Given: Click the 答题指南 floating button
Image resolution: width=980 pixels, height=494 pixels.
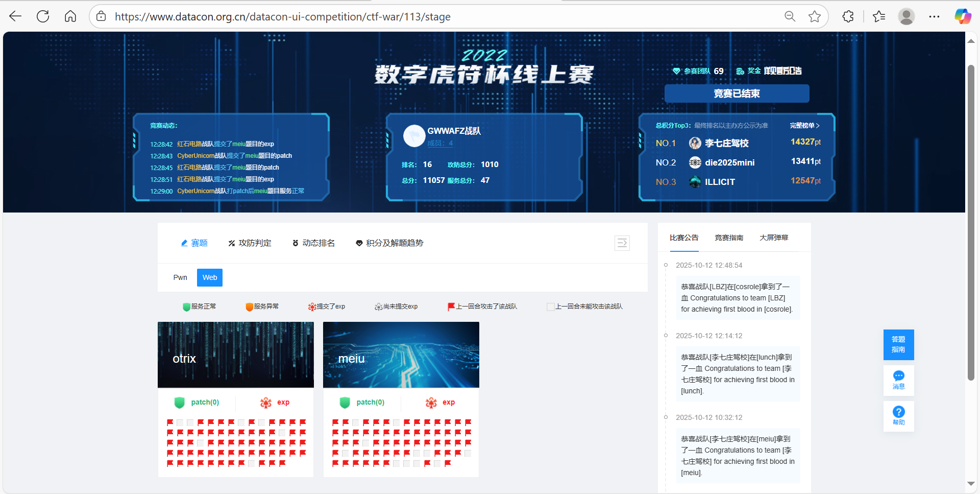Looking at the screenshot, I should click(x=898, y=344).
